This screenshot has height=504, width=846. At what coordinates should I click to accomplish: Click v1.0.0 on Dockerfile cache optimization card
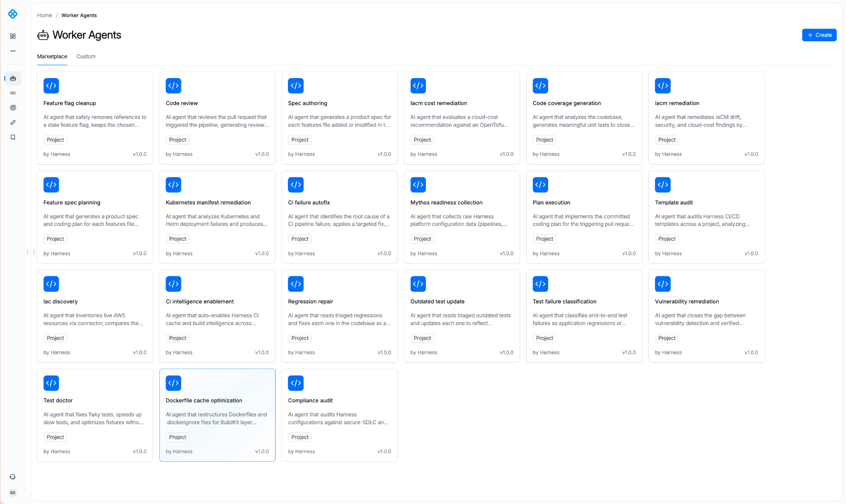point(262,452)
